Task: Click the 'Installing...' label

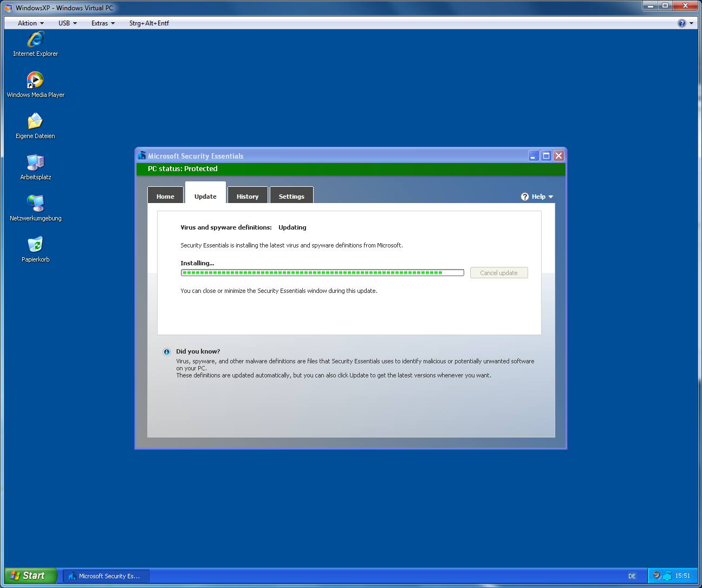Action: tap(197, 263)
